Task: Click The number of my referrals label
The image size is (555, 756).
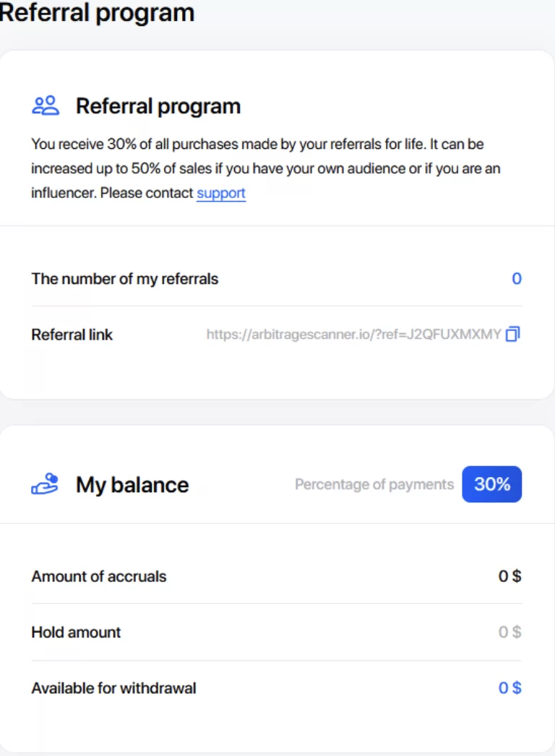Action: tap(125, 279)
